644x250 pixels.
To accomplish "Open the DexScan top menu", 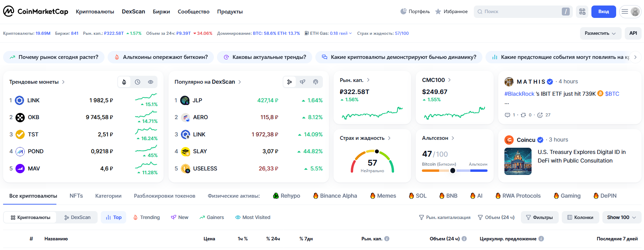I will (x=133, y=11).
